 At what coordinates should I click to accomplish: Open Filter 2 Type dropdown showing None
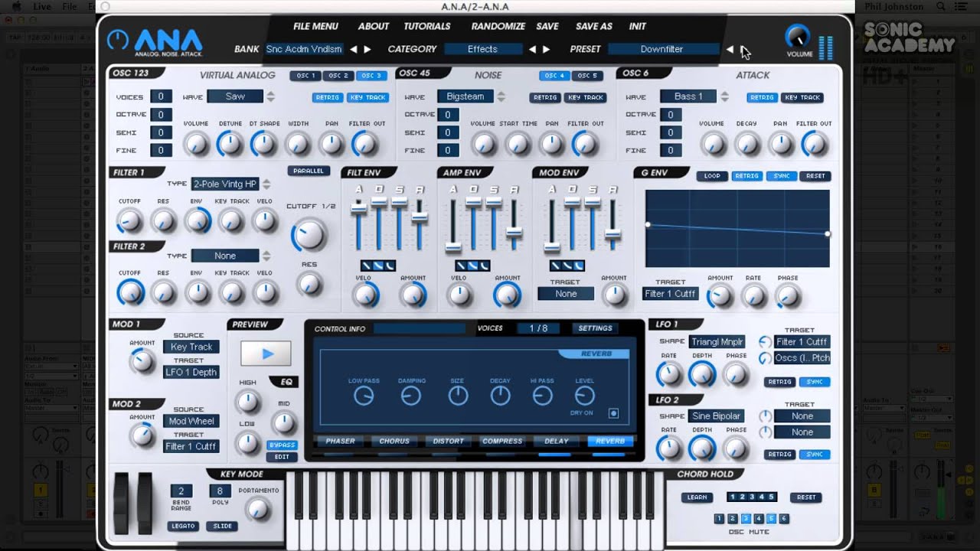pyautogui.click(x=225, y=256)
